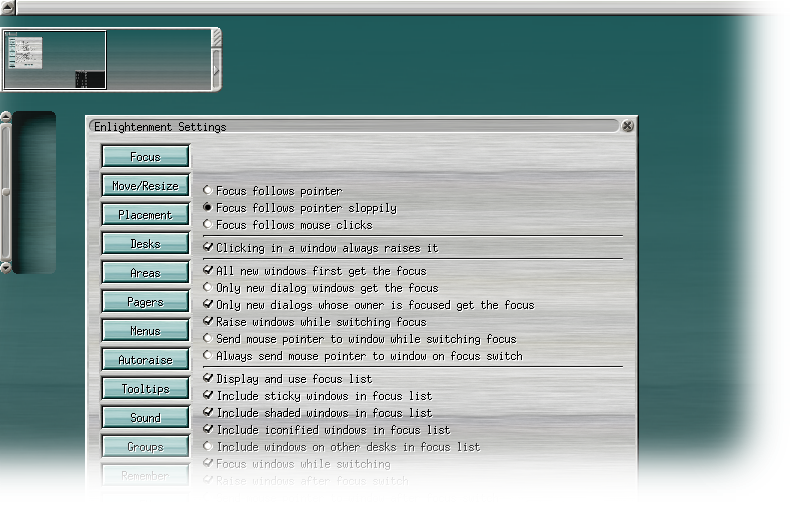The height and width of the screenshot is (525, 800).
Task: Toggle Include iconified windows in focus list
Action: [x=327, y=430]
